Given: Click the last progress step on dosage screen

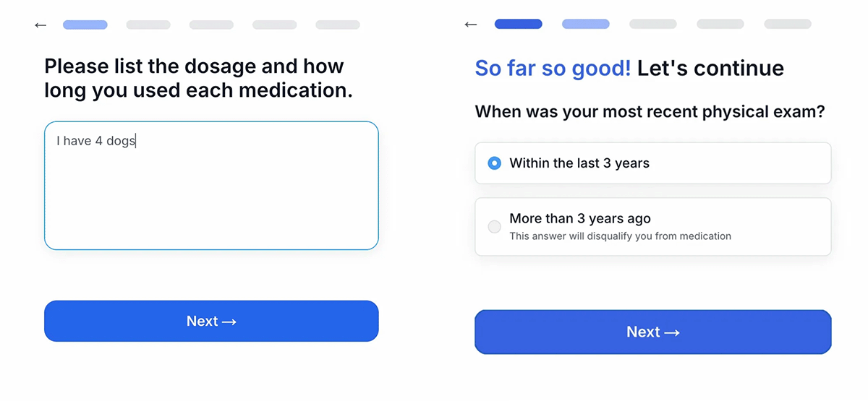Looking at the screenshot, I should click(x=338, y=25).
